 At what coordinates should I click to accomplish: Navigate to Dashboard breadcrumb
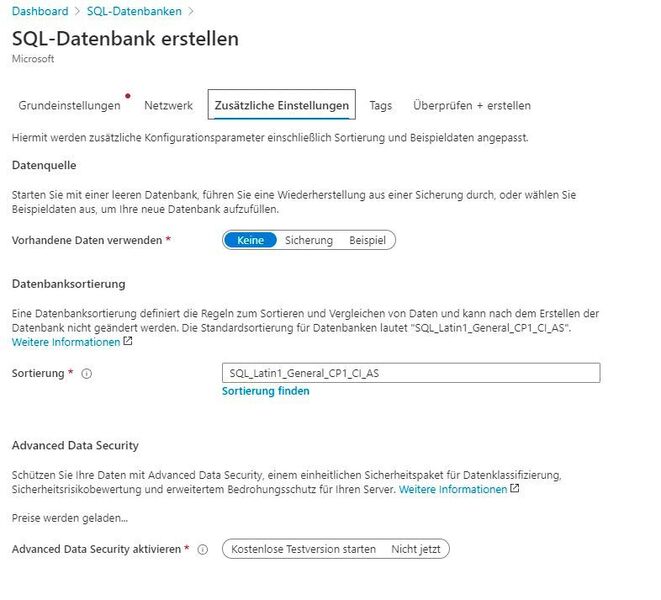(x=40, y=11)
